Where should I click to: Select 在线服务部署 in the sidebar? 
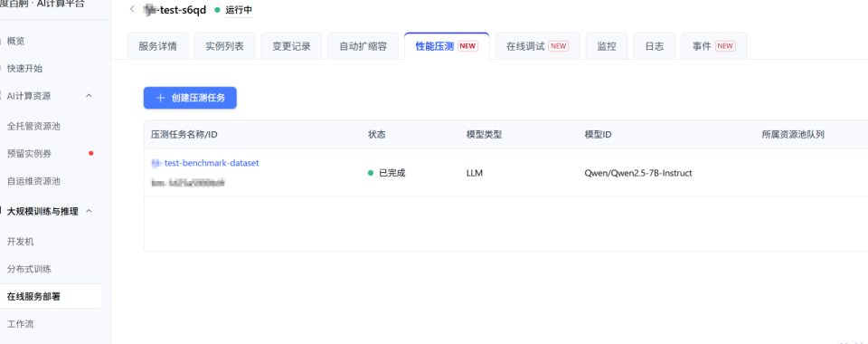51,296
